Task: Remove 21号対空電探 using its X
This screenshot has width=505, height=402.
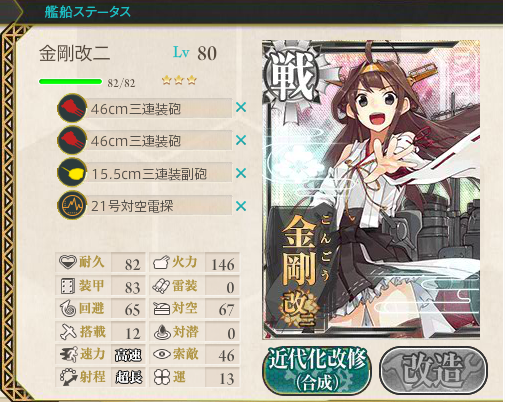Action: [x=241, y=206]
